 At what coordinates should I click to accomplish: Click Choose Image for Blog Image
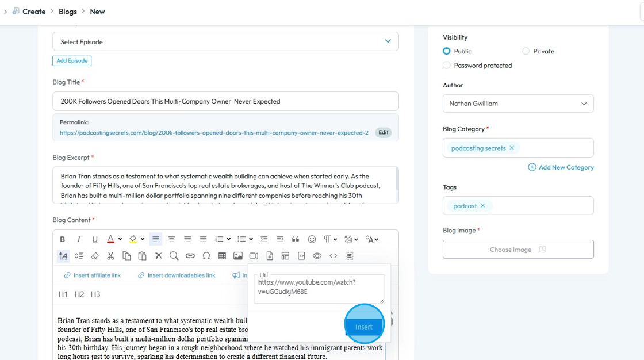(x=518, y=250)
